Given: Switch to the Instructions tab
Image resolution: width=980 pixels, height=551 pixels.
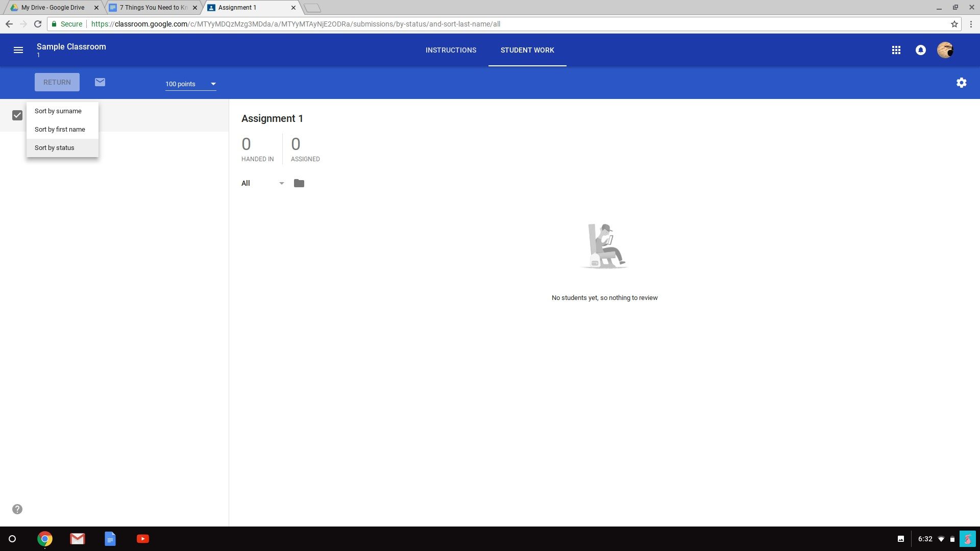Looking at the screenshot, I should [451, 50].
